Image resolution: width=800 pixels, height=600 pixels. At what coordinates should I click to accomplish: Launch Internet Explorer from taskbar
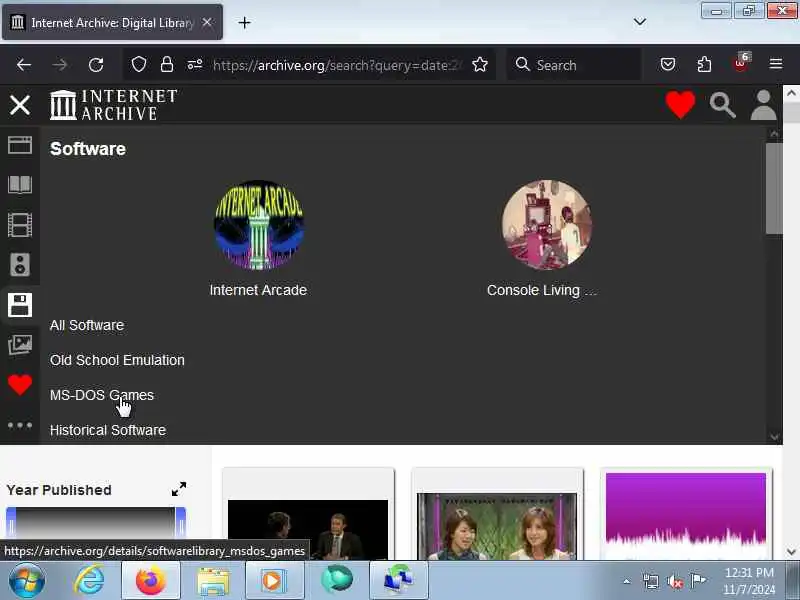[89, 581]
